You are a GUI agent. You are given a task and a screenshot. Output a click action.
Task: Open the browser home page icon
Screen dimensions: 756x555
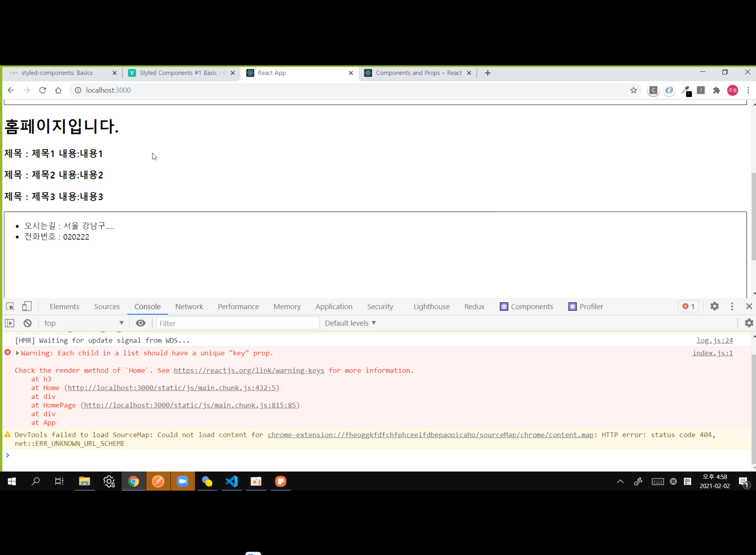(58, 90)
